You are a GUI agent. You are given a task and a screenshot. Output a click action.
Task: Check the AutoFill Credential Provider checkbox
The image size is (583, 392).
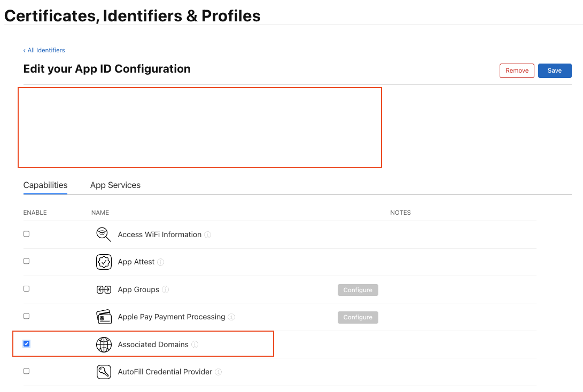coord(26,371)
